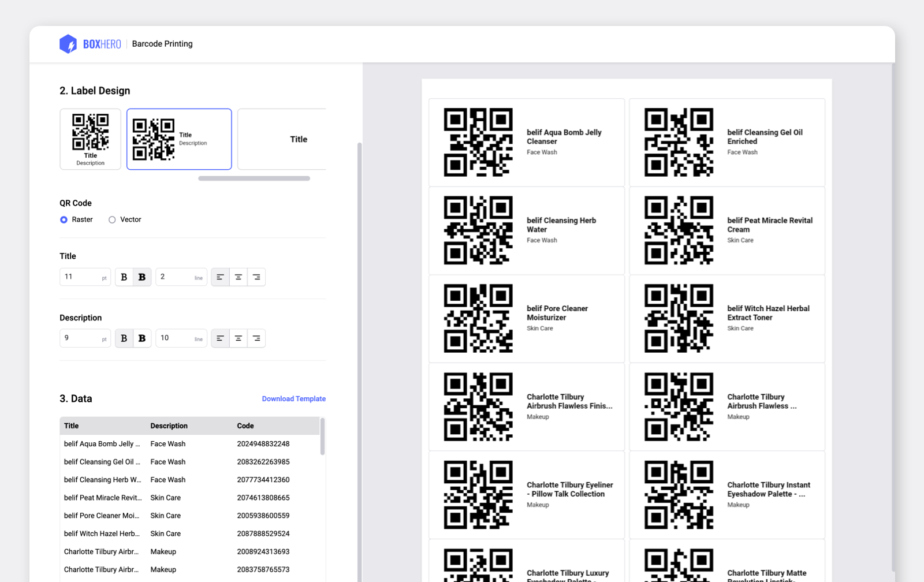
Task: Select left alignment for the Title text
Action: pyautogui.click(x=220, y=277)
